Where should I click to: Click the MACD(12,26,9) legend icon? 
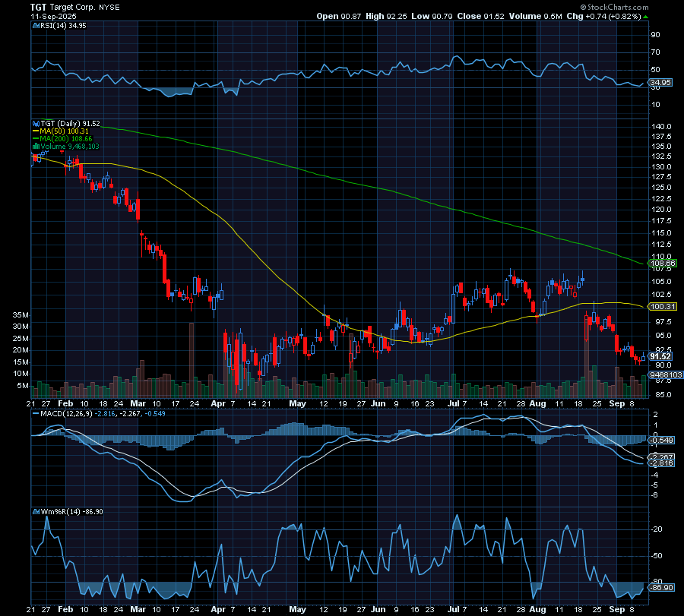pos(34,413)
